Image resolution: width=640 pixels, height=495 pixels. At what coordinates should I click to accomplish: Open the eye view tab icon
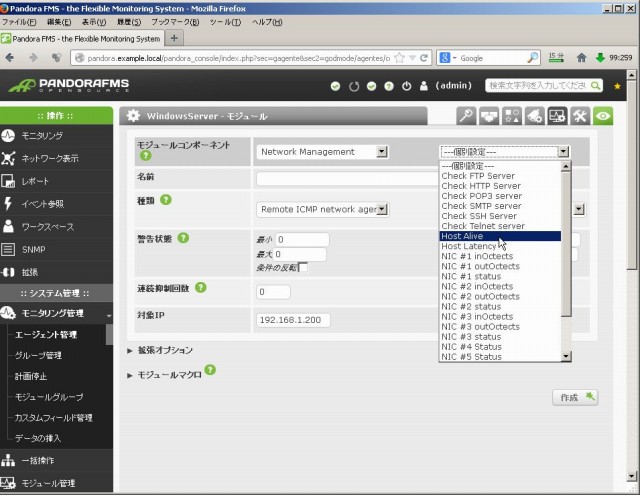point(602,116)
